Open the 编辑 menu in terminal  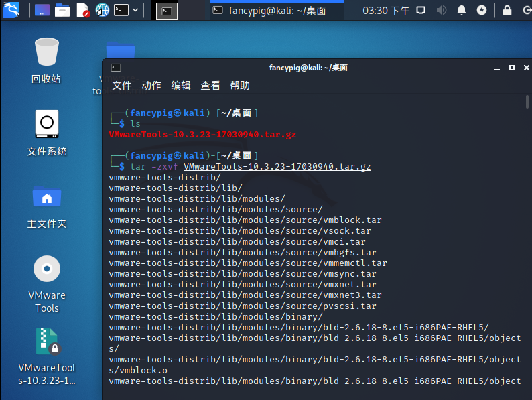[181, 86]
